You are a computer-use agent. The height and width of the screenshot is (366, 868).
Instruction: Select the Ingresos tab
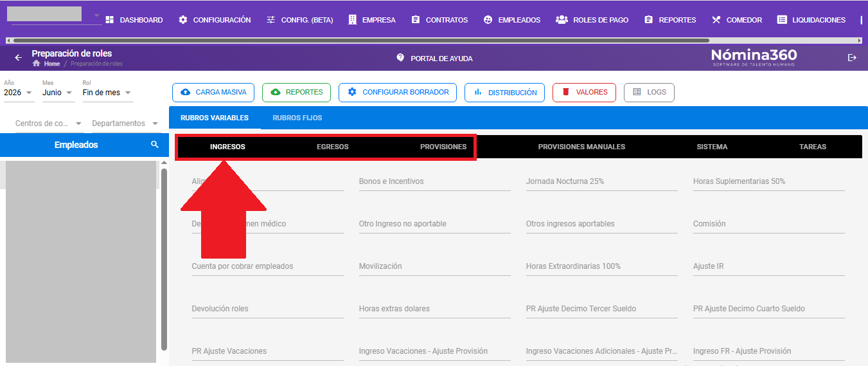[x=227, y=147]
